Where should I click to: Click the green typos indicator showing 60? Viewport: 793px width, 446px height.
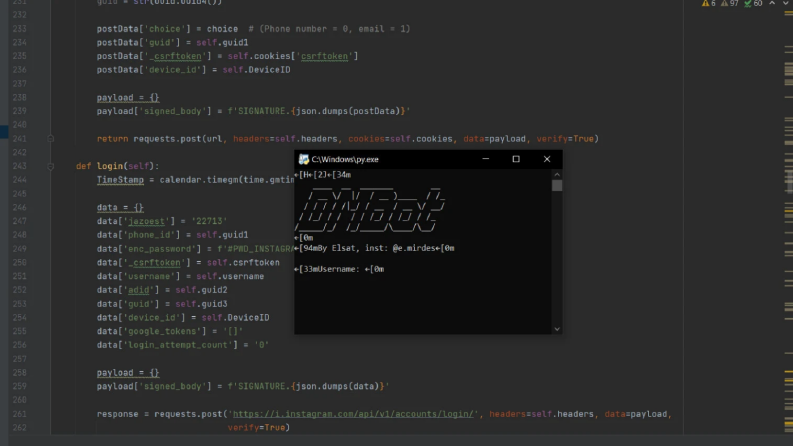click(x=753, y=3)
